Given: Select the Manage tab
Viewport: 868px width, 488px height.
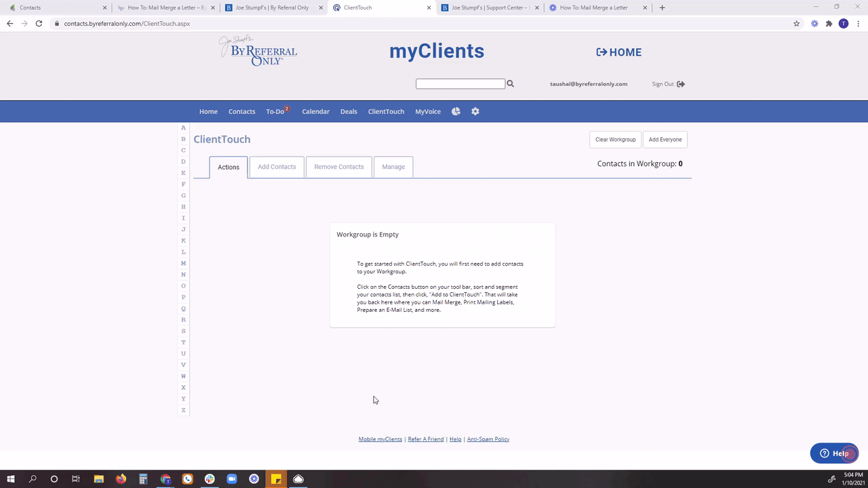Looking at the screenshot, I should 393,167.
